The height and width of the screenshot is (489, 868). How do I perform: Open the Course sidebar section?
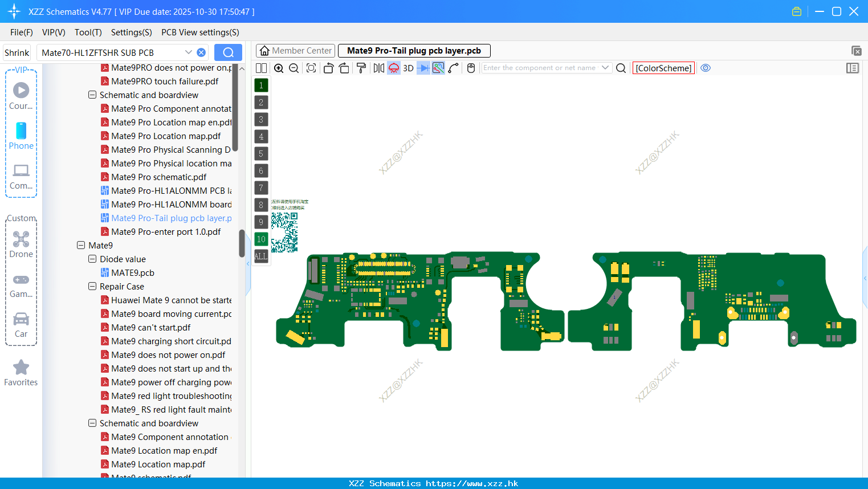pyautogui.click(x=21, y=96)
